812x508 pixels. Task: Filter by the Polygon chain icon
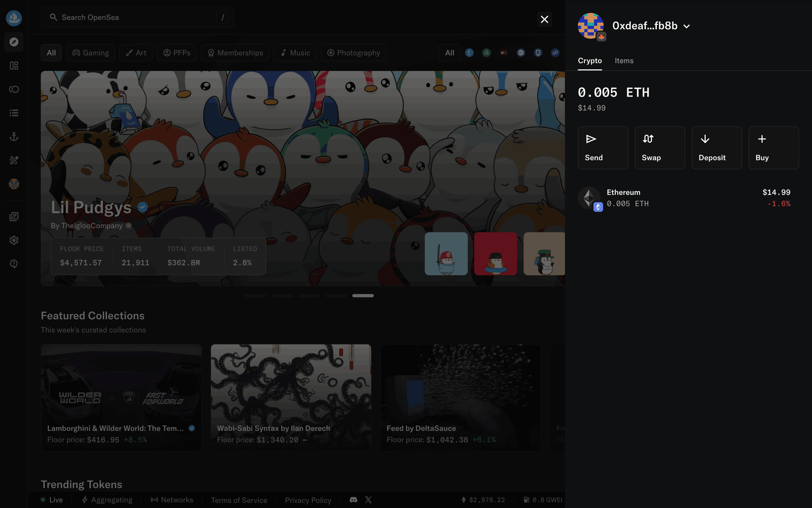click(x=555, y=53)
